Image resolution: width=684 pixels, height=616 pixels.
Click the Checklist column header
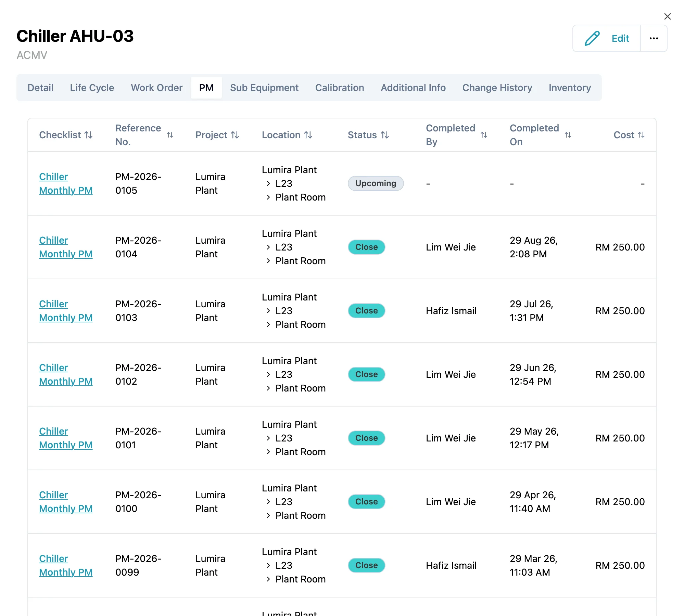point(60,135)
